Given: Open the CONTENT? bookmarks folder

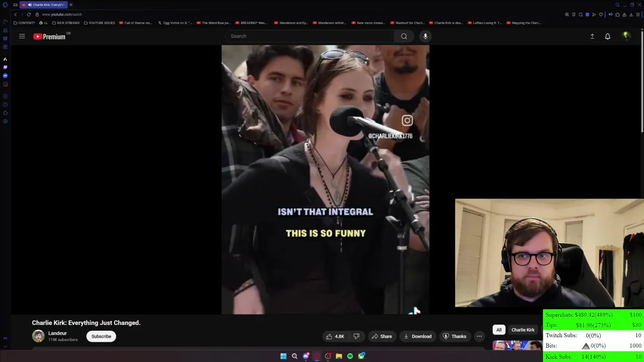Looking at the screenshot, I should point(24,23).
